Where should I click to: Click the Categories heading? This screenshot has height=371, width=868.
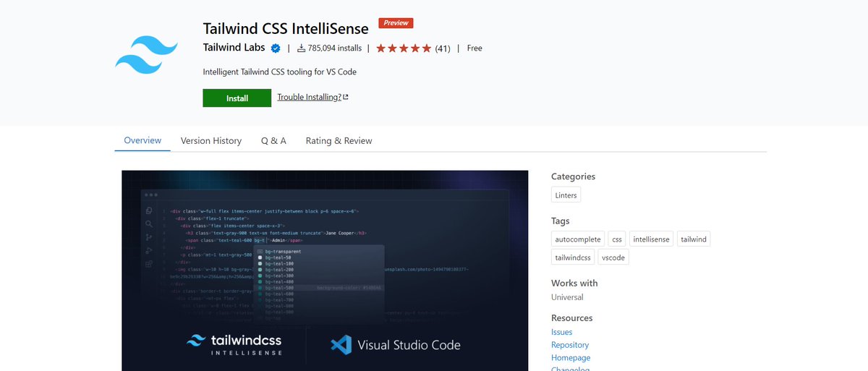(x=574, y=176)
